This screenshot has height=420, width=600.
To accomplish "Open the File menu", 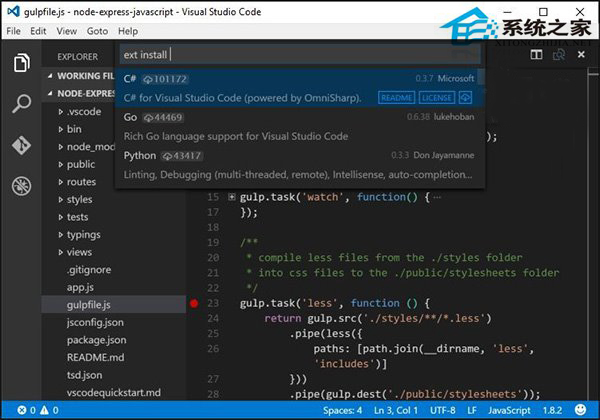I will [x=13, y=31].
